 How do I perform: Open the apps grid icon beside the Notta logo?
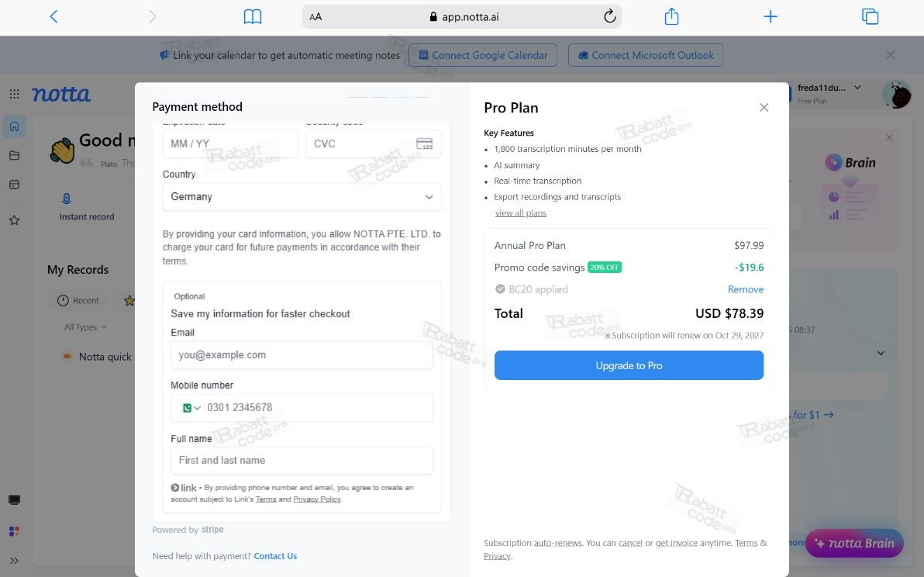tap(15, 94)
